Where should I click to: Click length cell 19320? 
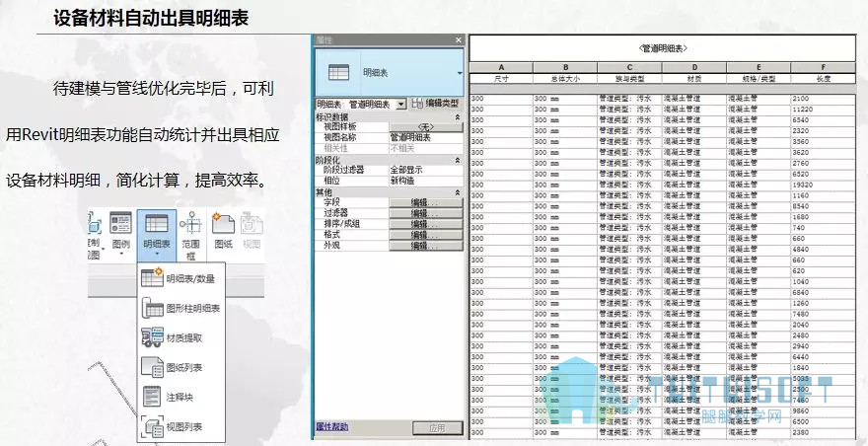[825, 185]
